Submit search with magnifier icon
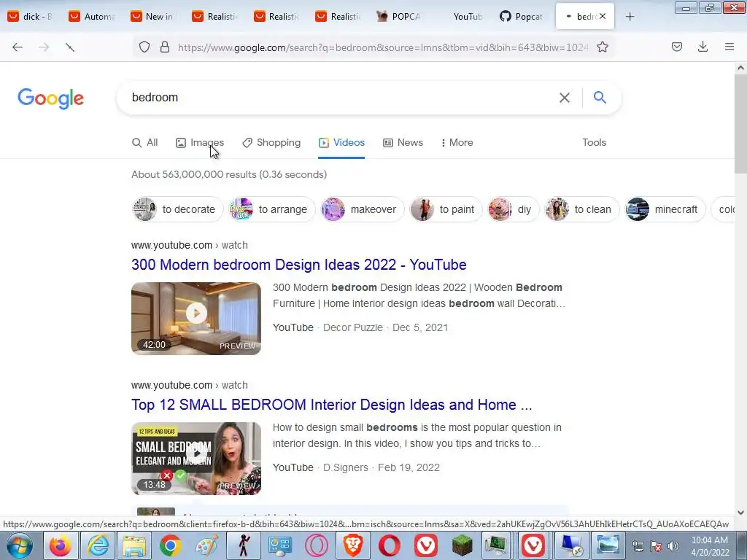The image size is (747, 560). (600, 97)
